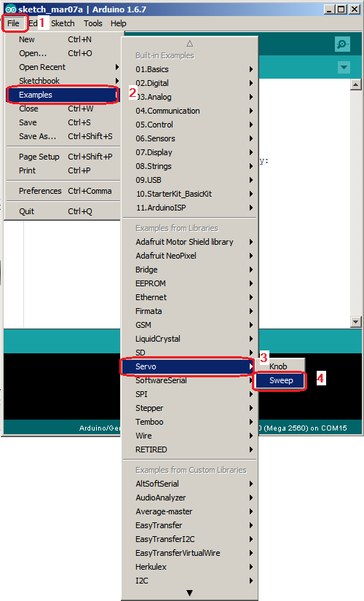Expand 02.Digital examples
Image resolution: width=364 pixels, height=601 pixels.
pyautogui.click(x=190, y=83)
